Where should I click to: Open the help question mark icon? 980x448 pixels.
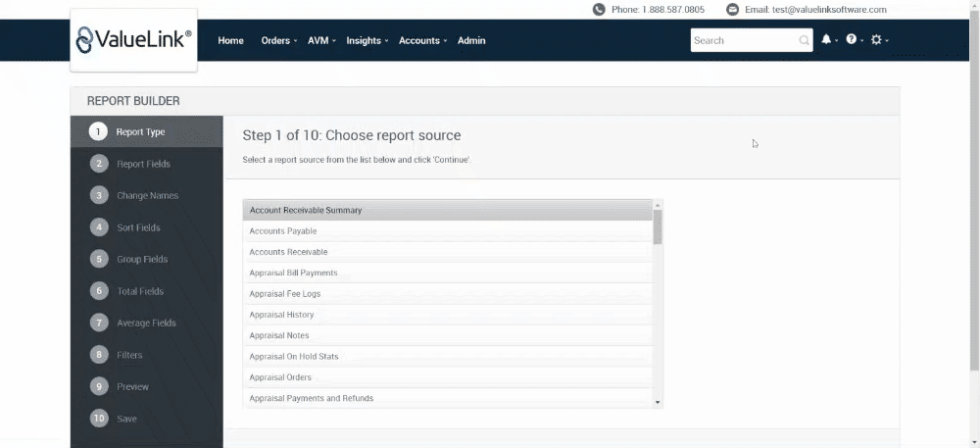(x=852, y=39)
